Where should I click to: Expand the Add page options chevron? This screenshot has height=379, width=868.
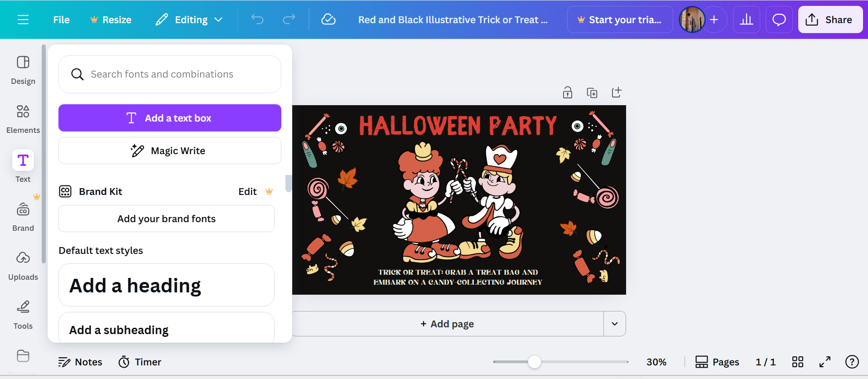pos(615,324)
